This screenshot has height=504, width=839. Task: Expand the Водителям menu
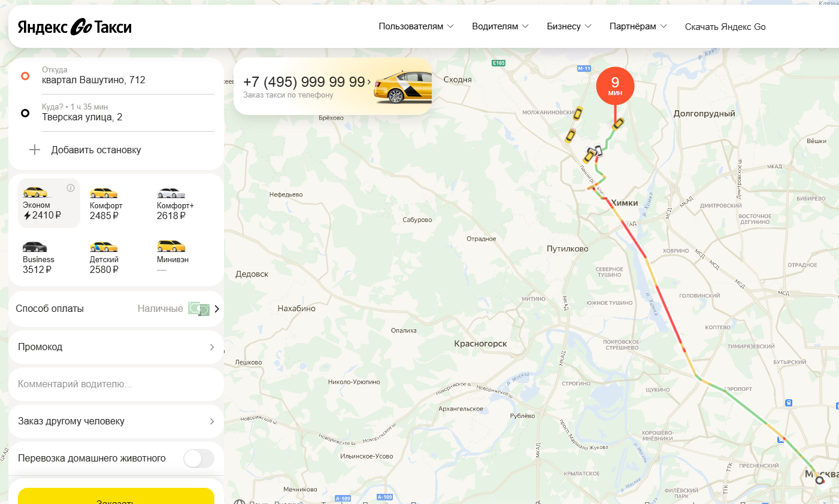click(x=500, y=26)
